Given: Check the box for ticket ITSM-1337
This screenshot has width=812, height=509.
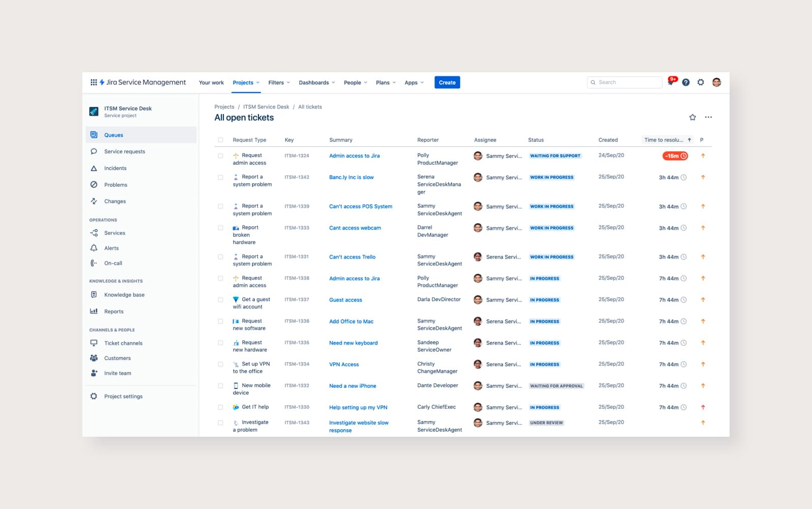Looking at the screenshot, I should click(220, 300).
